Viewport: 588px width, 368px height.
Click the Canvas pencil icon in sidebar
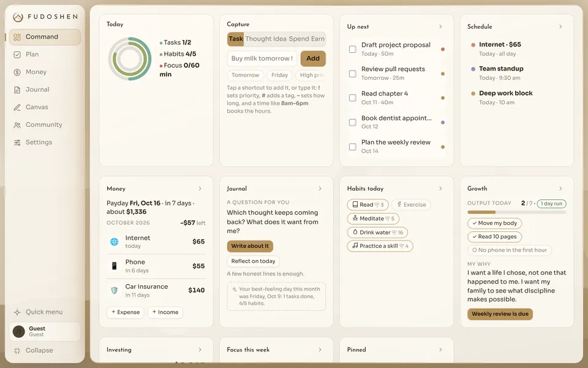pos(17,107)
